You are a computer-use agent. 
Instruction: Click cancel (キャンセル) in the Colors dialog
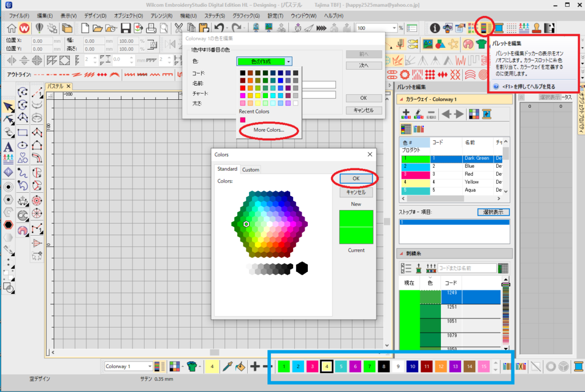[356, 192]
